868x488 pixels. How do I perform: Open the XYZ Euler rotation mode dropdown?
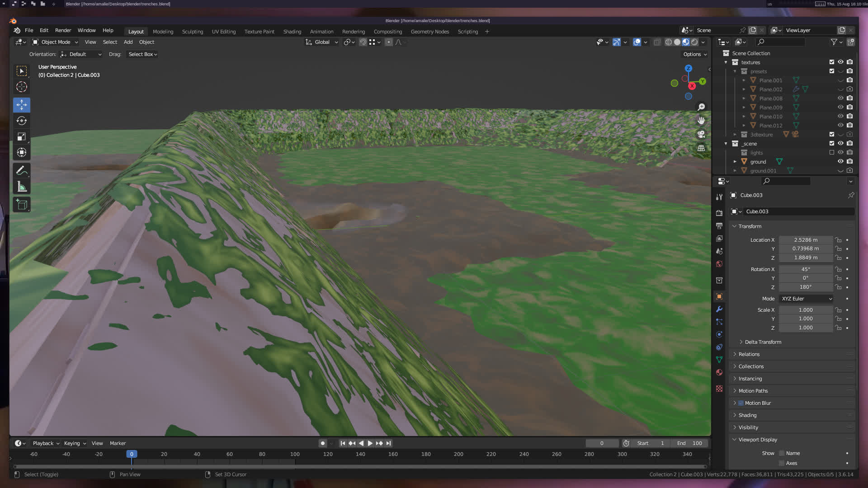[x=806, y=299]
